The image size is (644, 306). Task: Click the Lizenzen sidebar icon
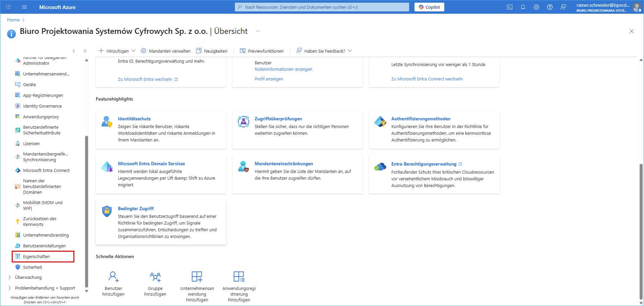click(18, 143)
